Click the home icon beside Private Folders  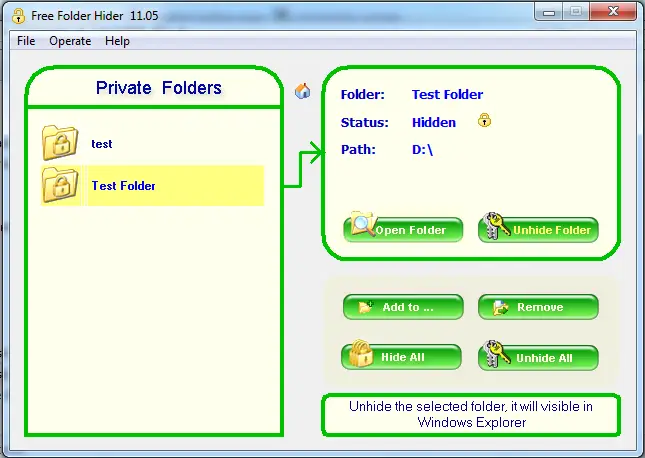(x=303, y=91)
